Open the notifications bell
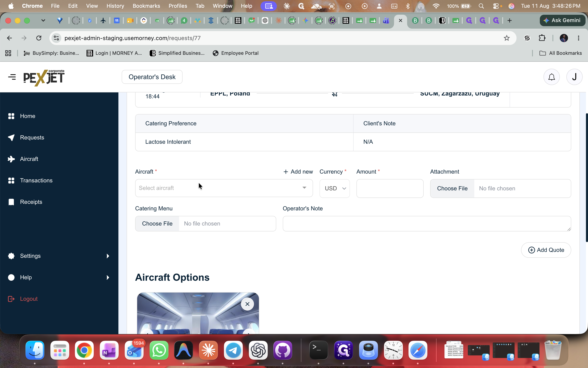The image size is (588, 368). click(x=551, y=77)
